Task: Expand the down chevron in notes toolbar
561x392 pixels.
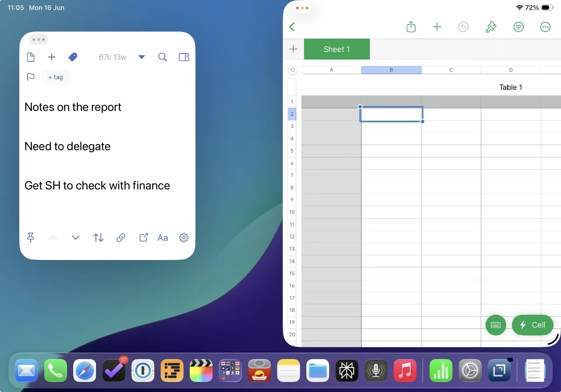Action: click(75, 238)
